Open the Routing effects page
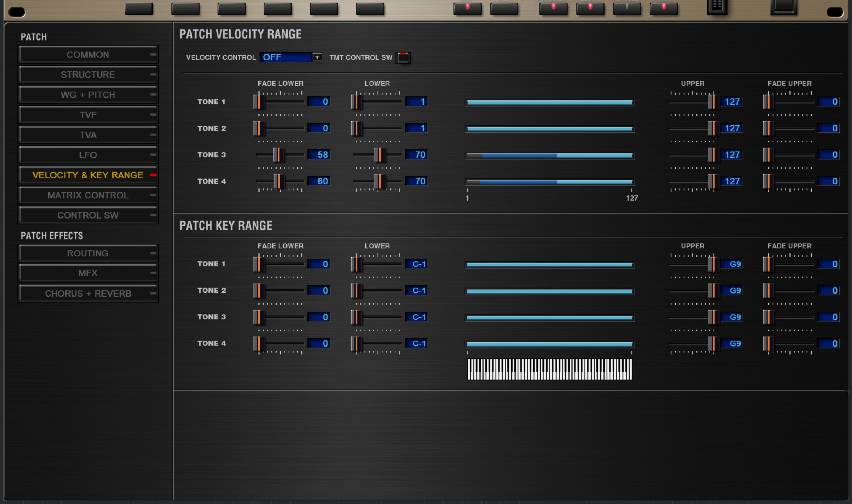 (88, 253)
